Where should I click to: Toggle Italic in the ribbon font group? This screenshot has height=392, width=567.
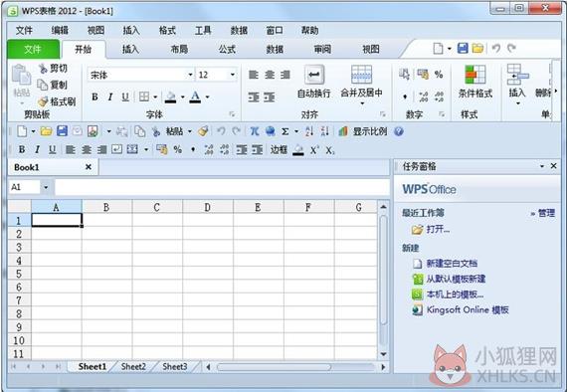coord(110,97)
